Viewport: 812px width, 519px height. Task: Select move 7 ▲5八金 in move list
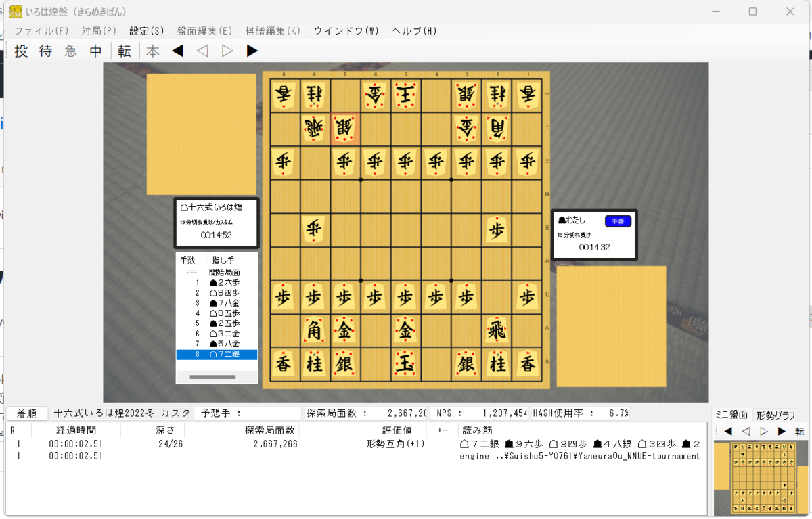(x=217, y=344)
